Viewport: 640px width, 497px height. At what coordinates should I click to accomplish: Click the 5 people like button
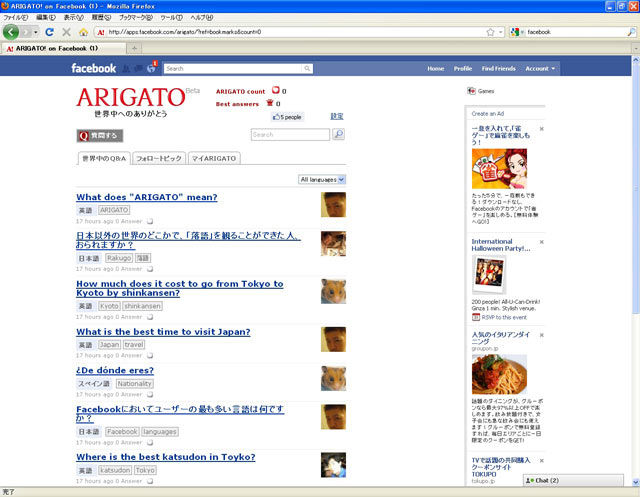click(x=288, y=117)
